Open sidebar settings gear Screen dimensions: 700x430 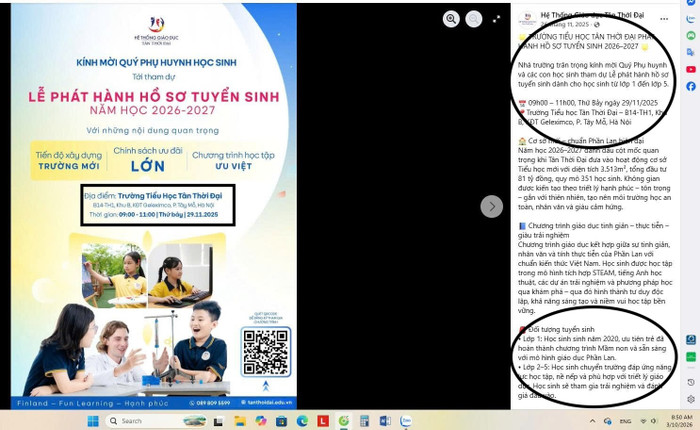click(x=691, y=399)
